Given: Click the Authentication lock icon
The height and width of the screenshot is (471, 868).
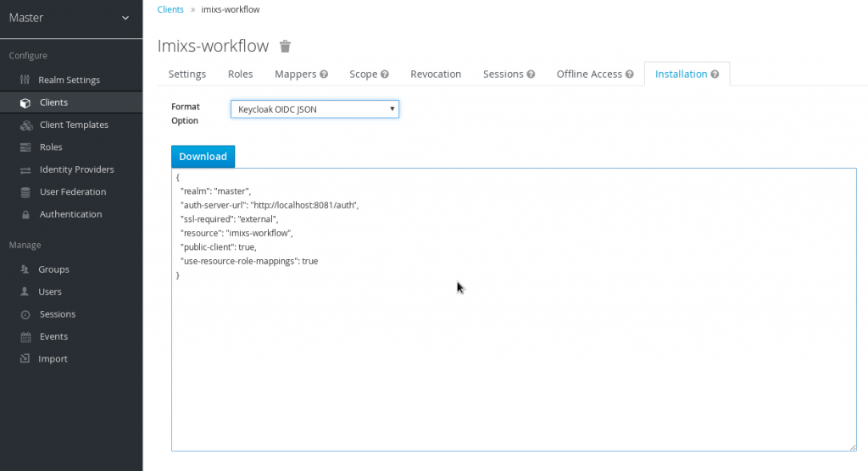Looking at the screenshot, I should (x=25, y=214).
